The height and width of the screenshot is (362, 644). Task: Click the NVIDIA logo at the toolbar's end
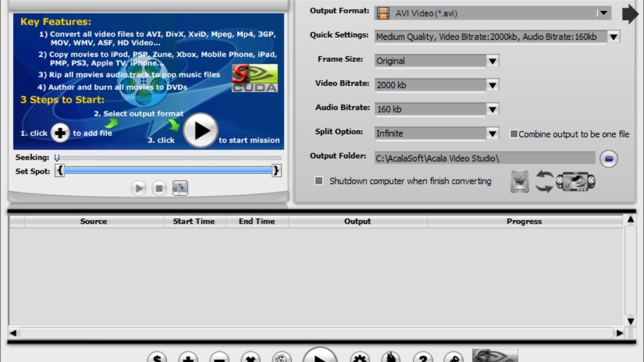[495, 355]
